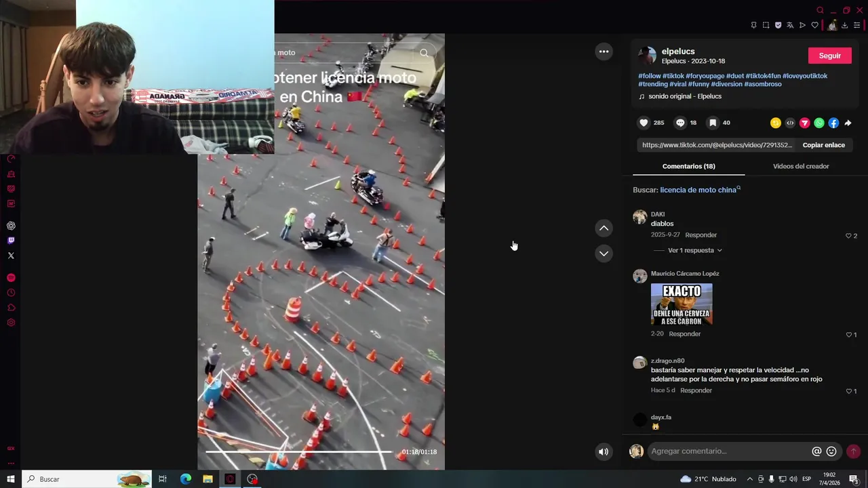Toggle the ad blocker shield icon
This screenshot has width=868, height=488.
(778, 25)
